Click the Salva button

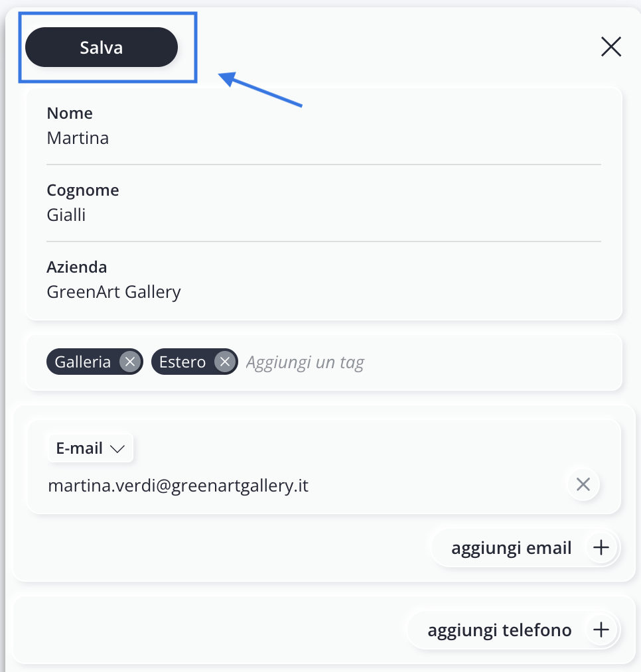[101, 47]
